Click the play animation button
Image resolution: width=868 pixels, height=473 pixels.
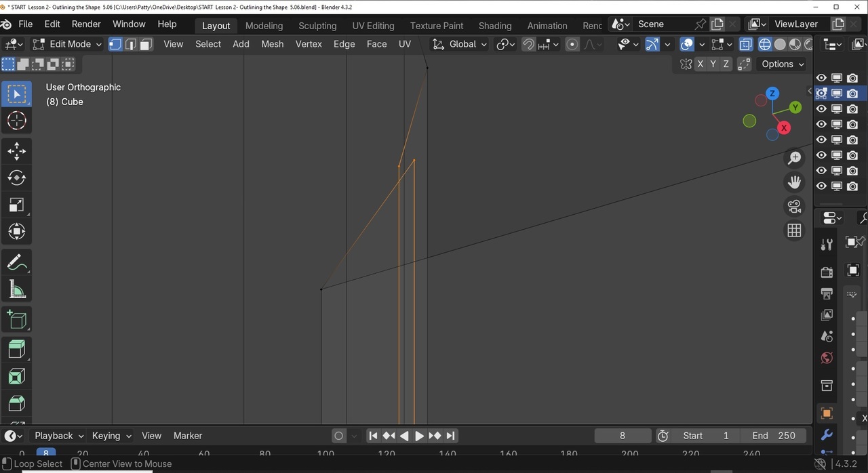click(x=419, y=436)
